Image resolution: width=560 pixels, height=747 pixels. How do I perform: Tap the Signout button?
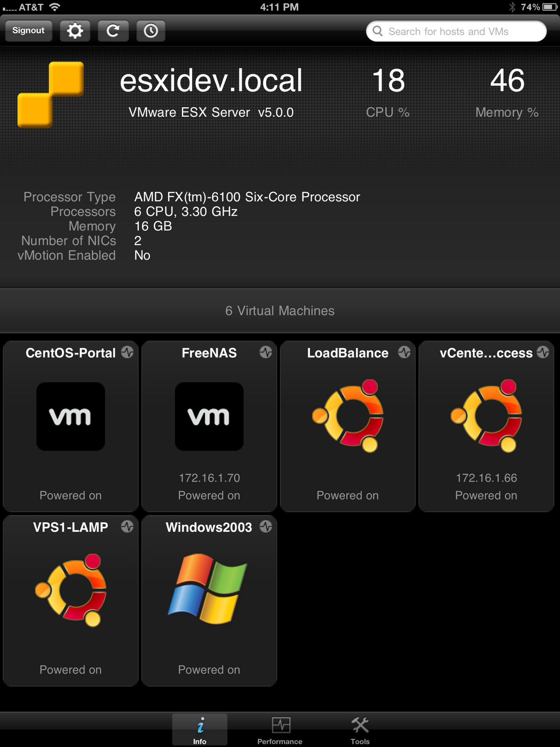pyautogui.click(x=28, y=30)
